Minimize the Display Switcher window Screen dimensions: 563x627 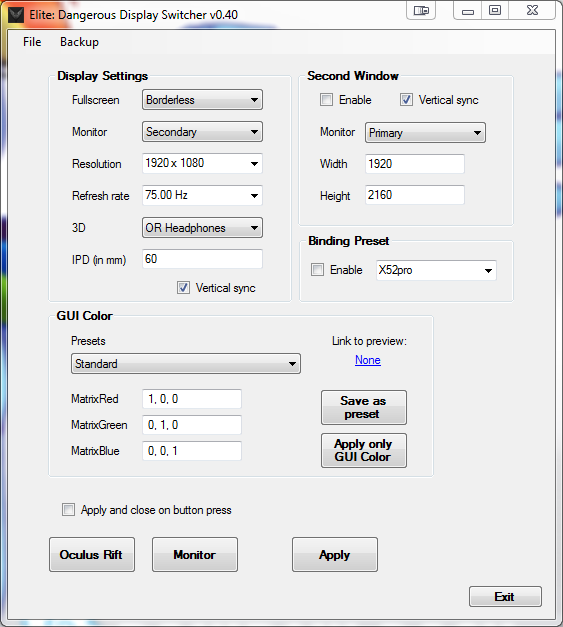tap(467, 10)
